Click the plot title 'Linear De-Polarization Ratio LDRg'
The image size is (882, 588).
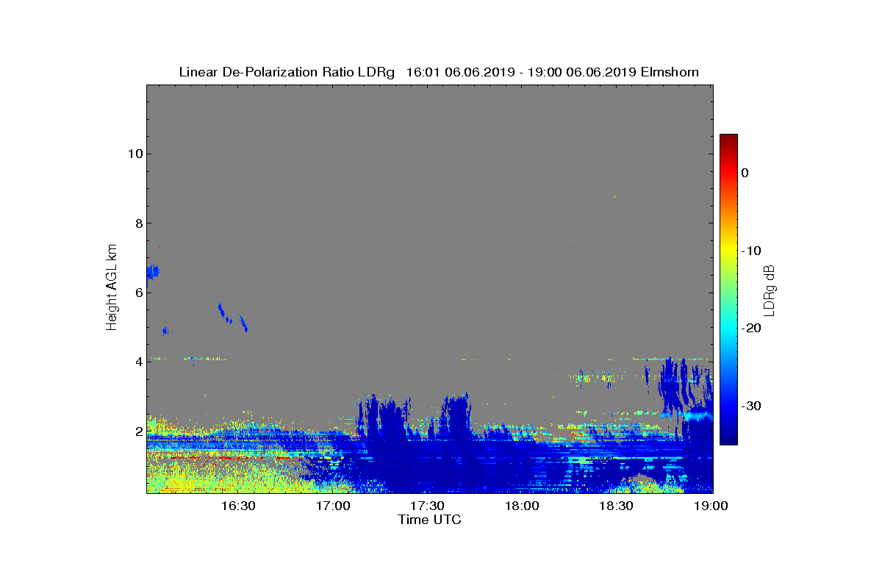pos(287,72)
